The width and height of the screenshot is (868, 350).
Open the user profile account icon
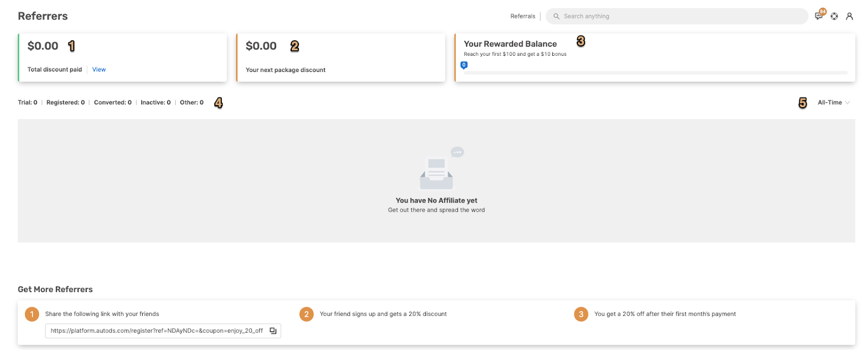click(850, 16)
